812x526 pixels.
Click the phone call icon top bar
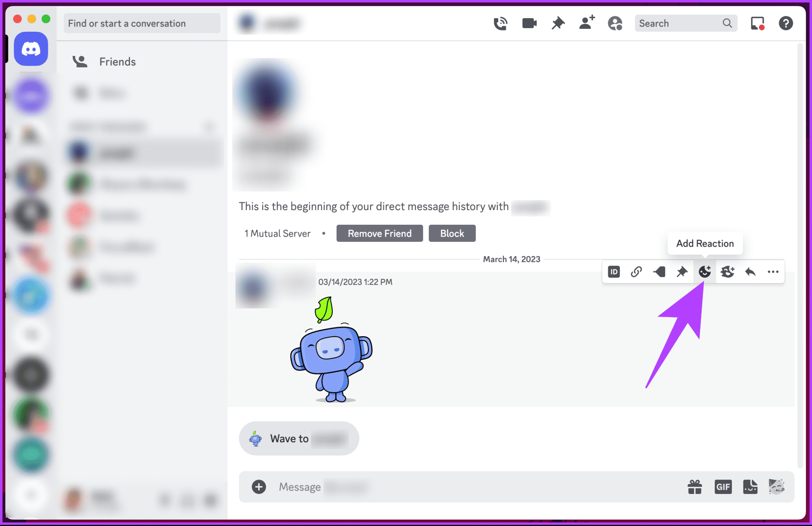500,24
